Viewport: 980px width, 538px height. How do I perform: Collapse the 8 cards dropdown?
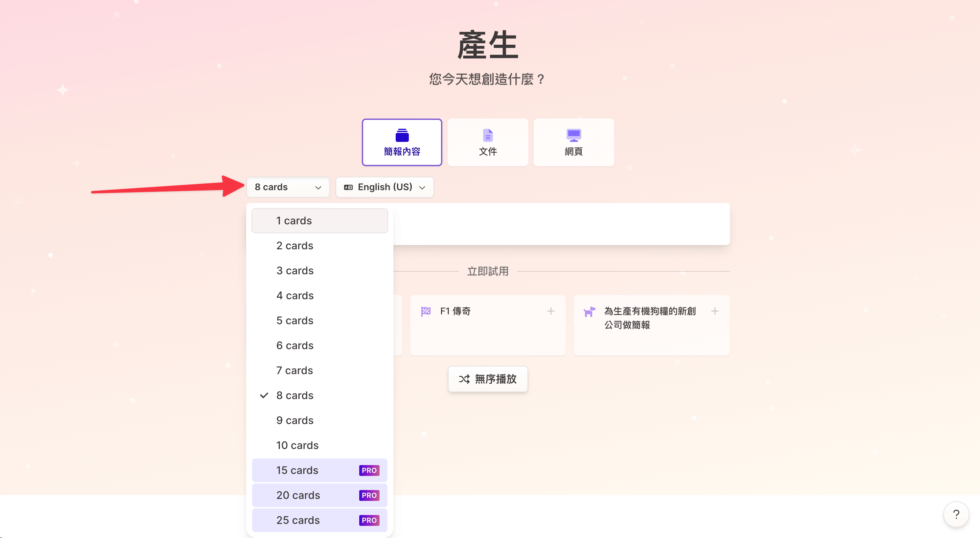tap(288, 187)
